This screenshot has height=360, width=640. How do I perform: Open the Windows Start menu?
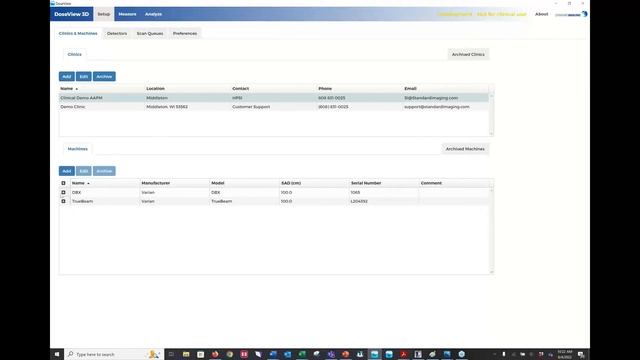click(57, 354)
